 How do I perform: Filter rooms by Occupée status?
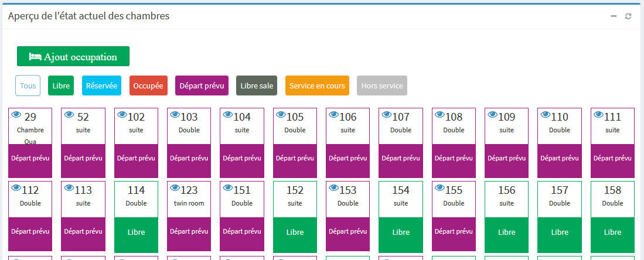click(x=148, y=85)
